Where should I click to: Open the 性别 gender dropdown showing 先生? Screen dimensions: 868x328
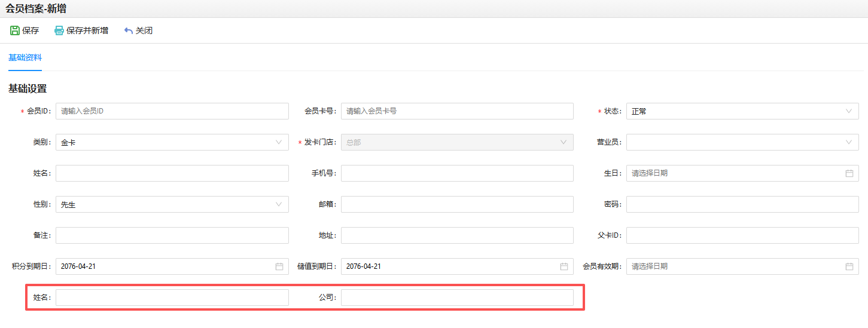click(172, 204)
